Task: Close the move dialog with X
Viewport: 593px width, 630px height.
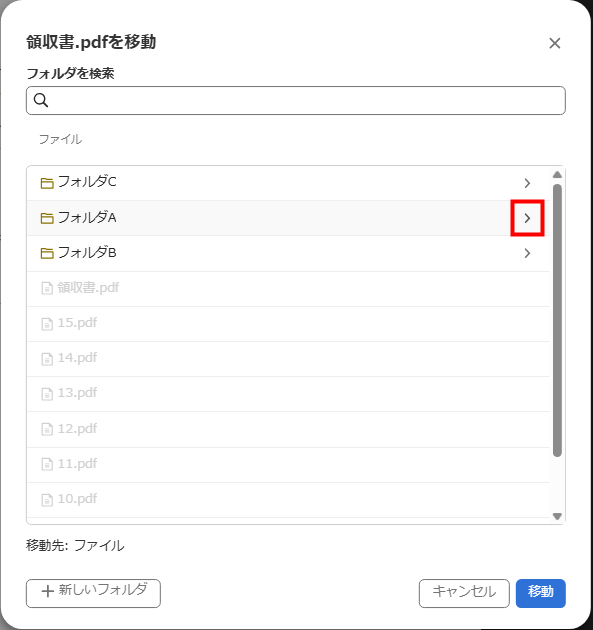Action: tap(555, 43)
